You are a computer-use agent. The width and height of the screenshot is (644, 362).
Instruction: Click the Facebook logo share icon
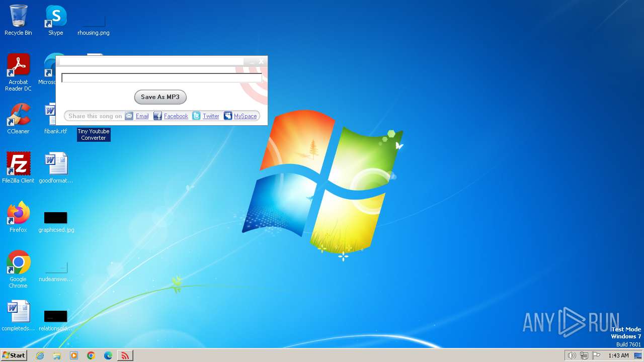(x=157, y=116)
